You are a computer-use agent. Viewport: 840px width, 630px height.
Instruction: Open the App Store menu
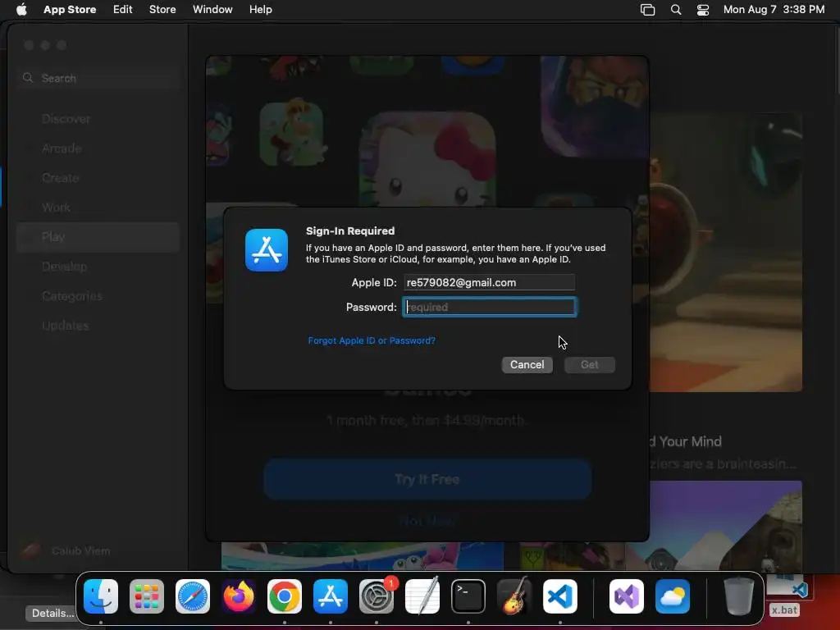[x=70, y=9]
